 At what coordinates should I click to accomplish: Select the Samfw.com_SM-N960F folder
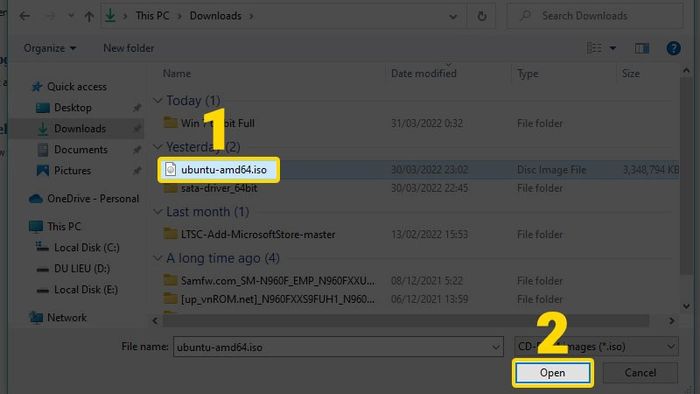coord(278,281)
